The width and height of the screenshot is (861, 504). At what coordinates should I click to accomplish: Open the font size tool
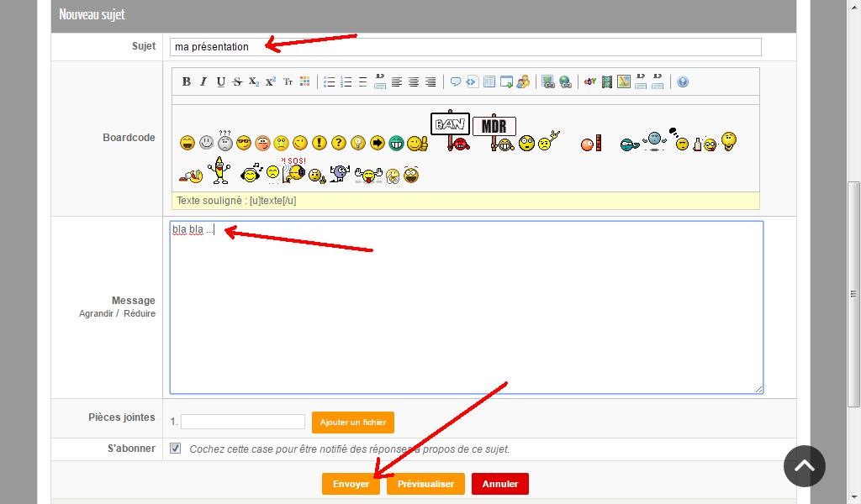288,81
